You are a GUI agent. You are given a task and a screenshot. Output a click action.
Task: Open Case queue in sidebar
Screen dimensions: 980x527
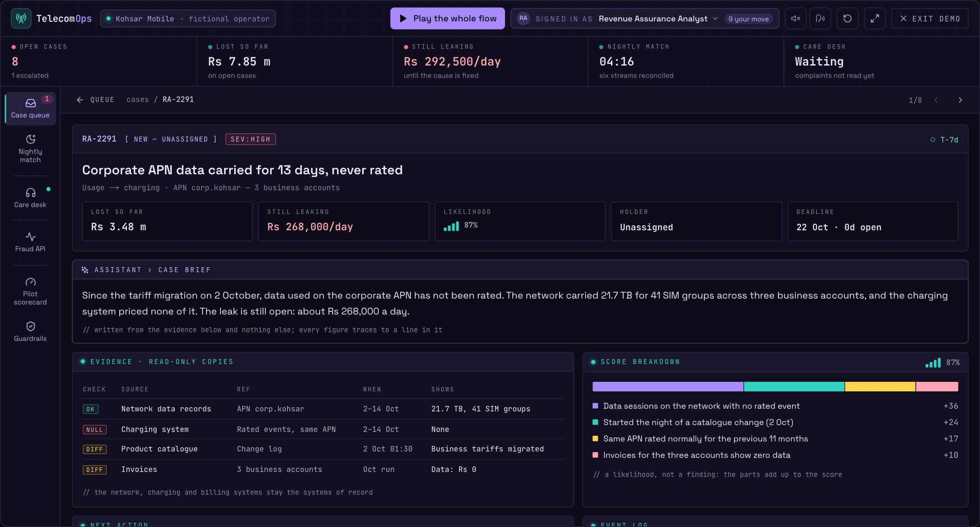click(30, 109)
